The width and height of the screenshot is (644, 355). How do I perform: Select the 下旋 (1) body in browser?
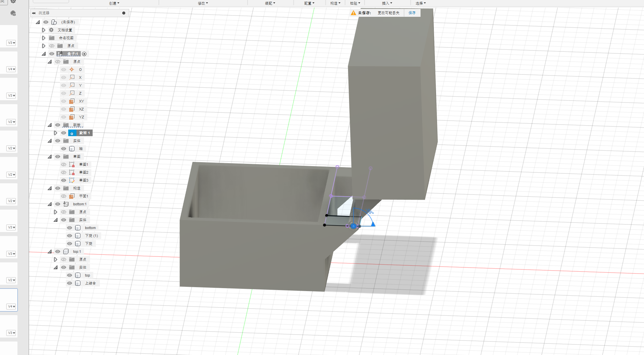click(91, 236)
